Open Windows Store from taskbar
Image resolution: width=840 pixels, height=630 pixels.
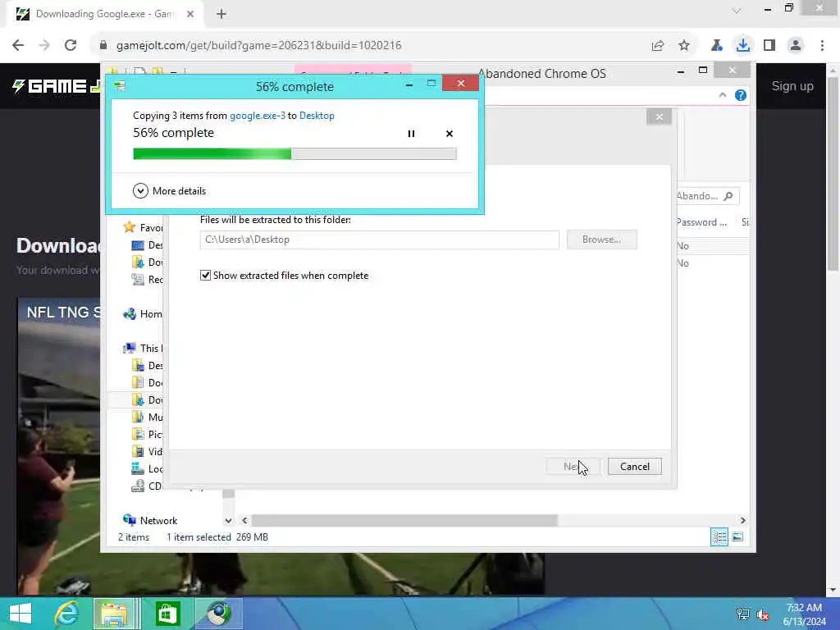coord(167,614)
